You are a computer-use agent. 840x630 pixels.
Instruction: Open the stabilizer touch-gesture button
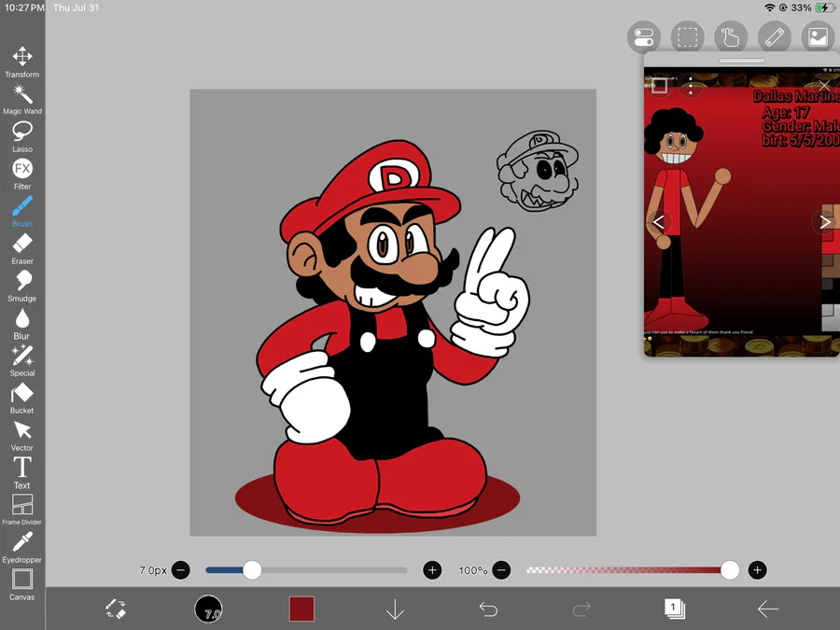coord(731,37)
